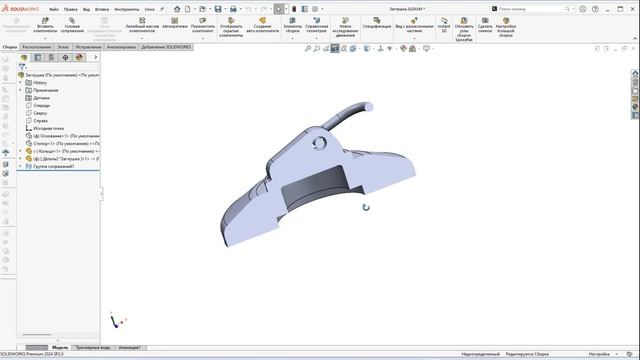640x360 pixels.
Task: Click the Save icon
Action: tap(218, 9)
